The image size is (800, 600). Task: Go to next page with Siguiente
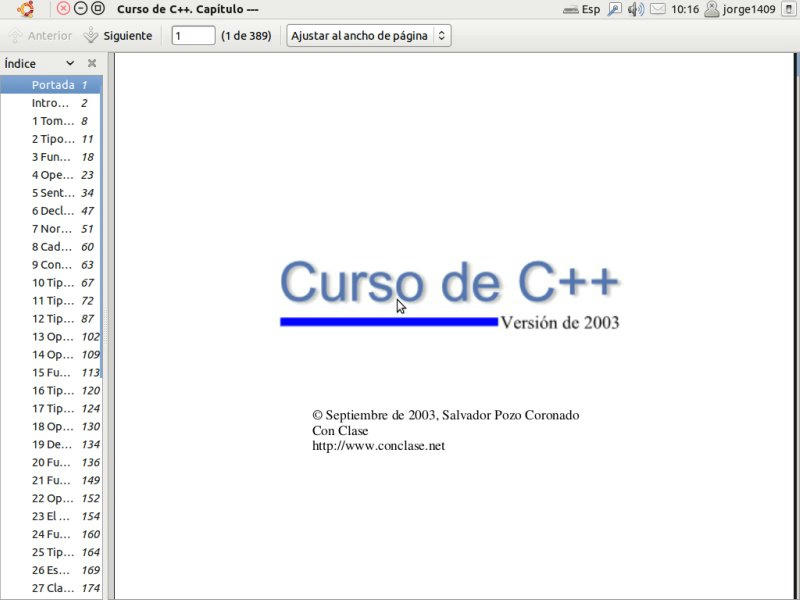point(118,36)
